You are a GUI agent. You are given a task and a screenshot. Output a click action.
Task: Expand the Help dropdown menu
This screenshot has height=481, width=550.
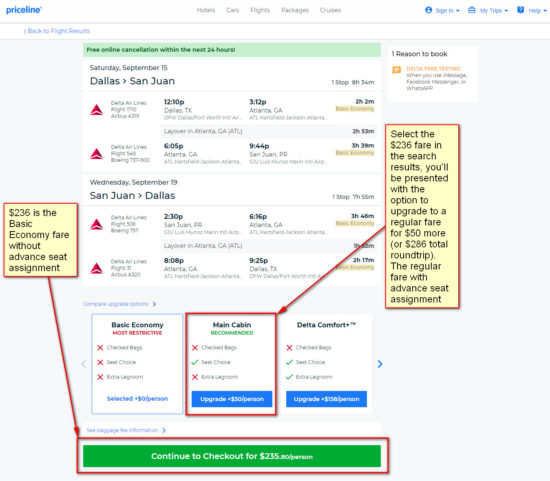[x=532, y=10]
